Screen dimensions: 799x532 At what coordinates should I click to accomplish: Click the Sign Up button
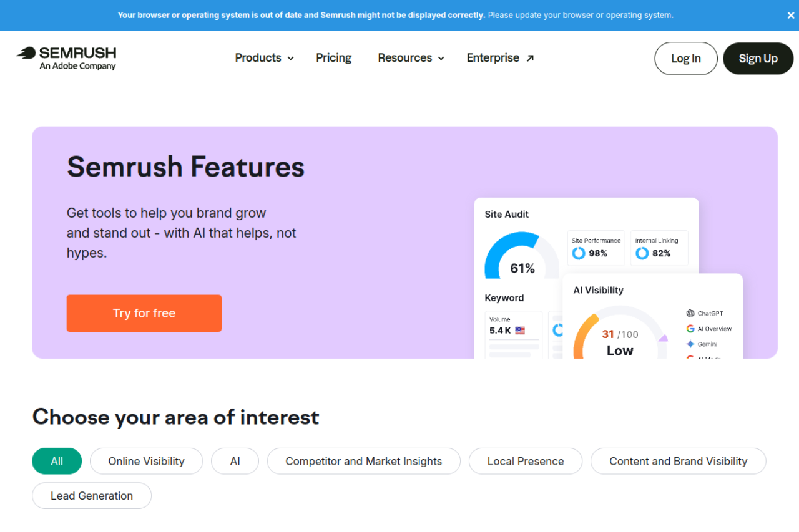tap(758, 59)
